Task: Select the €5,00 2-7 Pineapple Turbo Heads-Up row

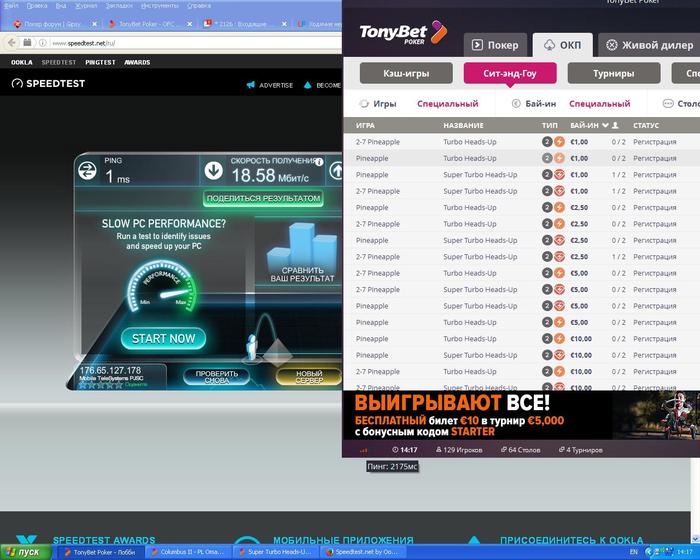Action: coord(521,273)
